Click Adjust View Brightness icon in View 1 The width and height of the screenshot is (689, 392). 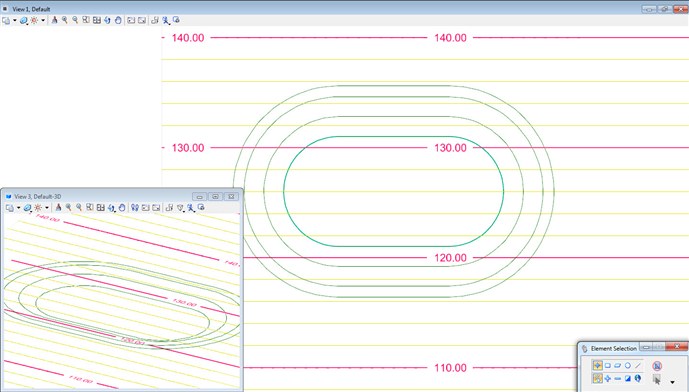[34, 20]
